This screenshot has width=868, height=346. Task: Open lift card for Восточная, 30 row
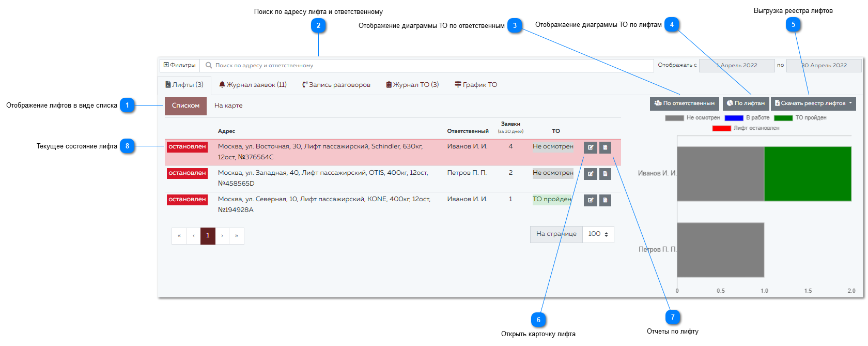click(591, 147)
